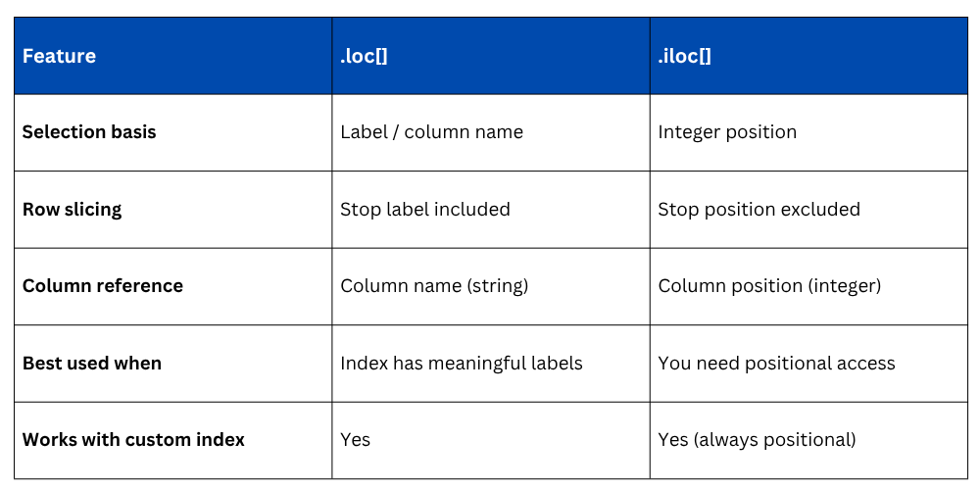Select the 'Stop label included' cell
Image resolution: width=980 pixels, height=490 pixels.
click(425, 210)
